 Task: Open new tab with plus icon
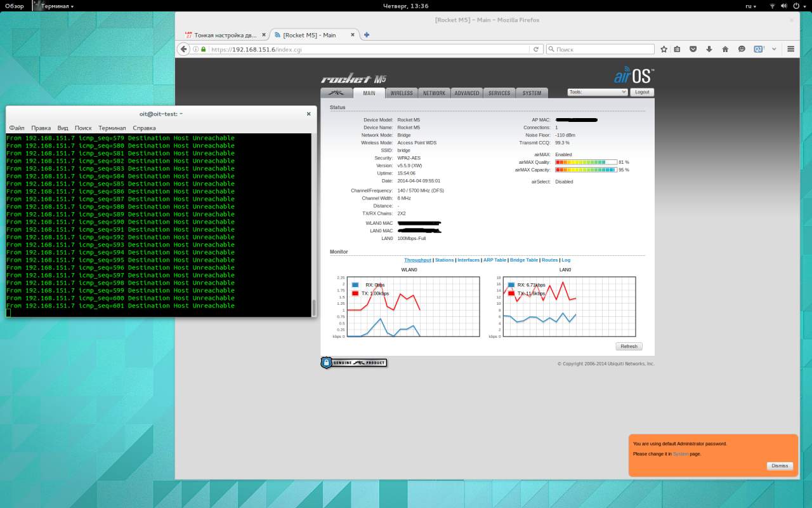[367, 35]
